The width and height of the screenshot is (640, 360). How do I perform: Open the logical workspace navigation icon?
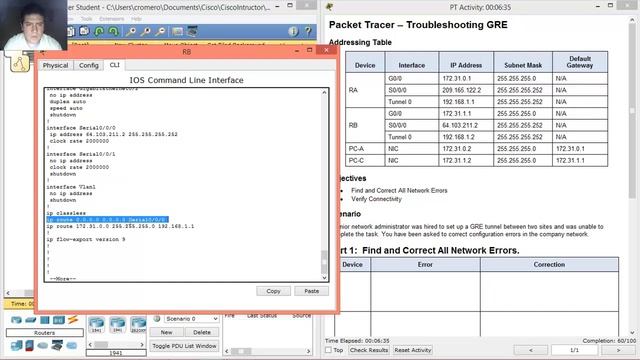point(20,64)
